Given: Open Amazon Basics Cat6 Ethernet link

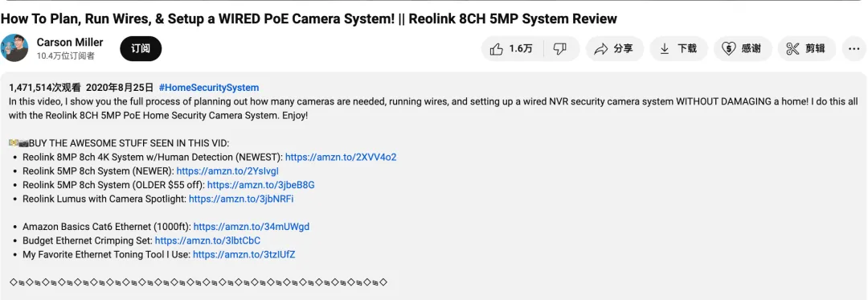Looking at the screenshot, I should point(252,227).
